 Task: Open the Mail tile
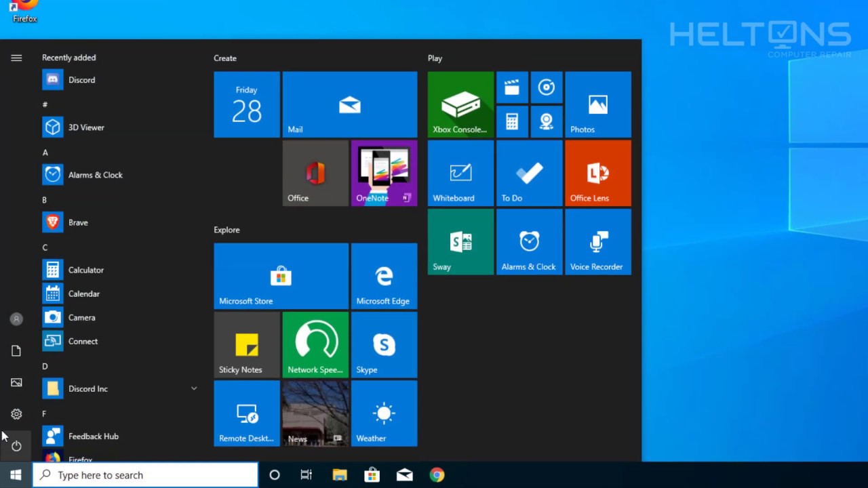pos(350,104)
